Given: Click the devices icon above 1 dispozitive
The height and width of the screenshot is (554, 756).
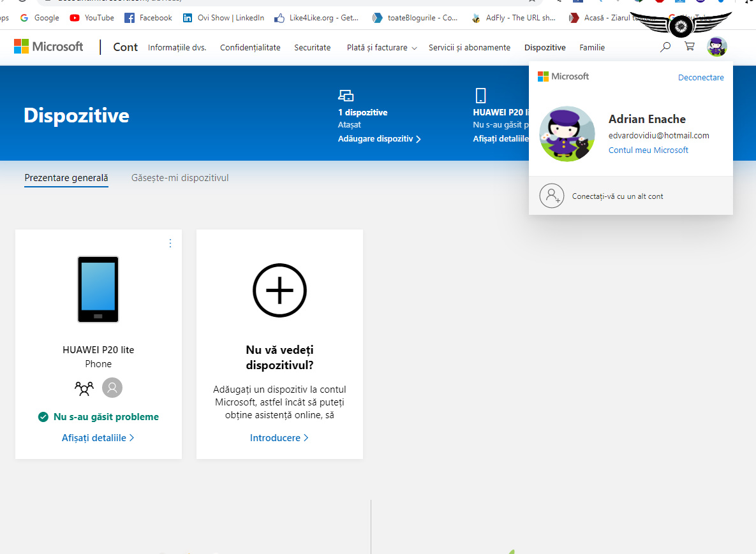Looking at the screenshot, I should [346, 96].
